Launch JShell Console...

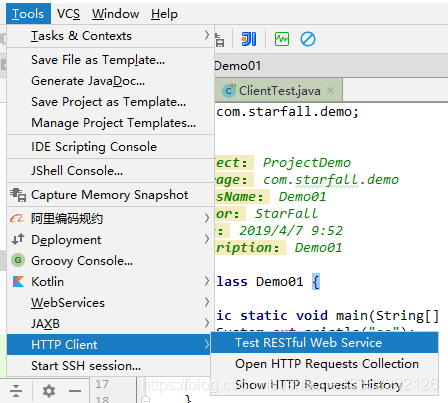point(110,171)
